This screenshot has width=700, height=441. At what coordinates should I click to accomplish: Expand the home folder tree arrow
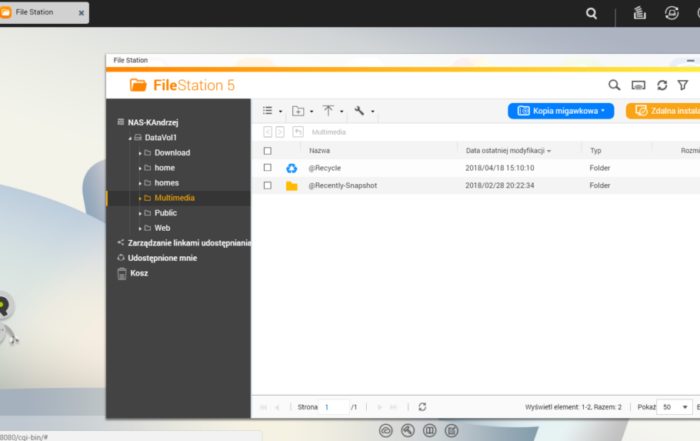point(140,168)
